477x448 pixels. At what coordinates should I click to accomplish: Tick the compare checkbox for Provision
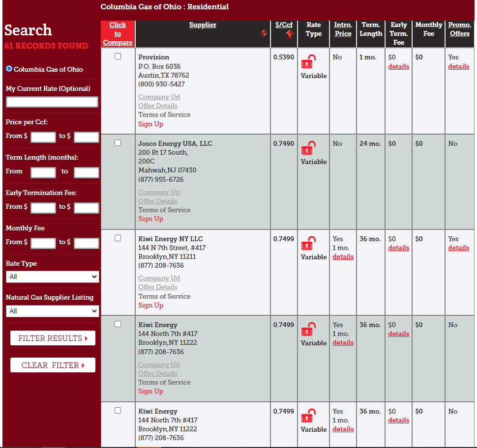click(x=118, y=56)
